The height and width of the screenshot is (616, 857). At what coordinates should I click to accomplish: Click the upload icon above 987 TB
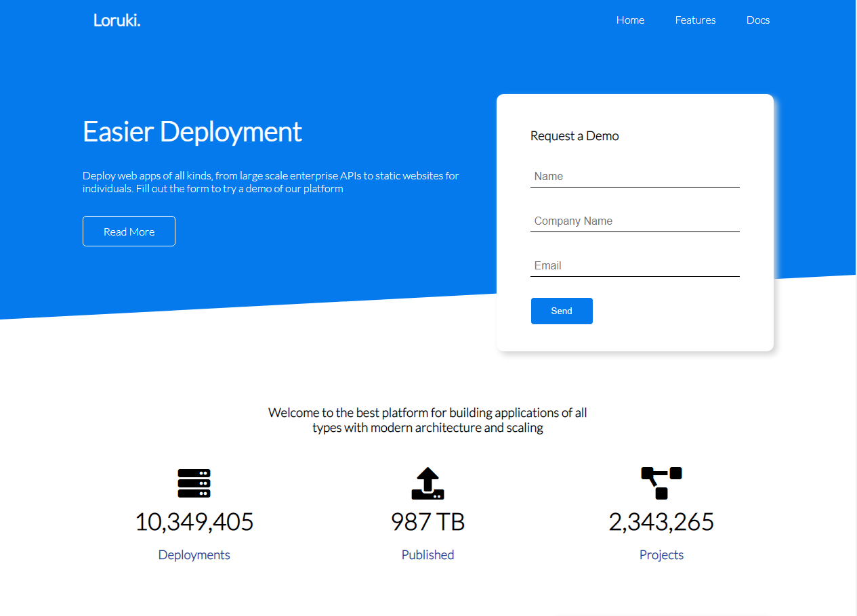[427, 483]
